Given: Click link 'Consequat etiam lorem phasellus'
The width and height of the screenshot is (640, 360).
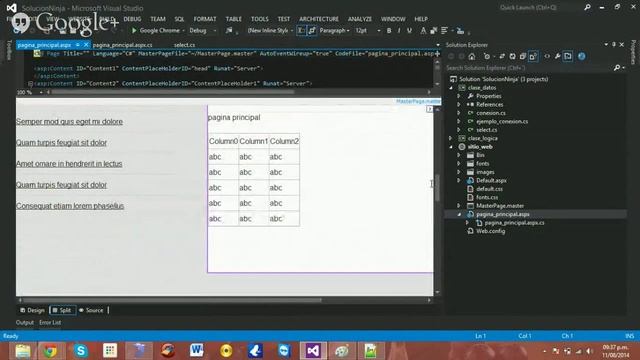Looking at the screenshot, I should coord(70,206).
